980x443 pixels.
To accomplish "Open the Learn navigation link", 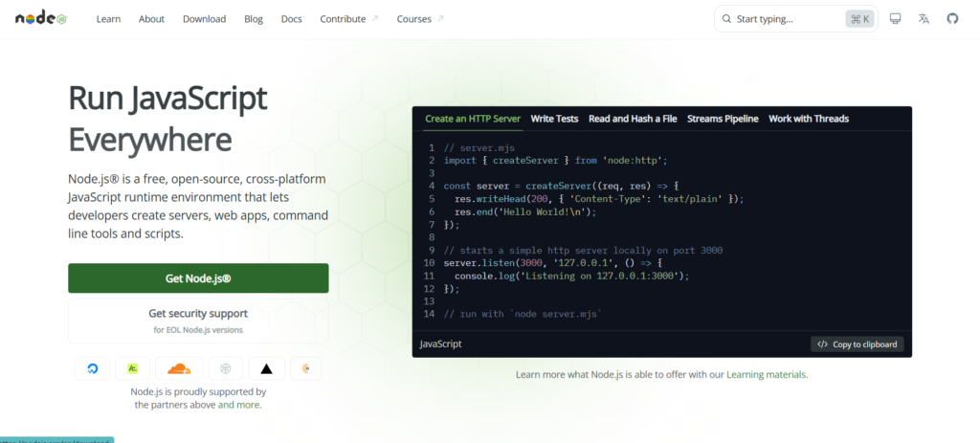I will click(108, 19).
